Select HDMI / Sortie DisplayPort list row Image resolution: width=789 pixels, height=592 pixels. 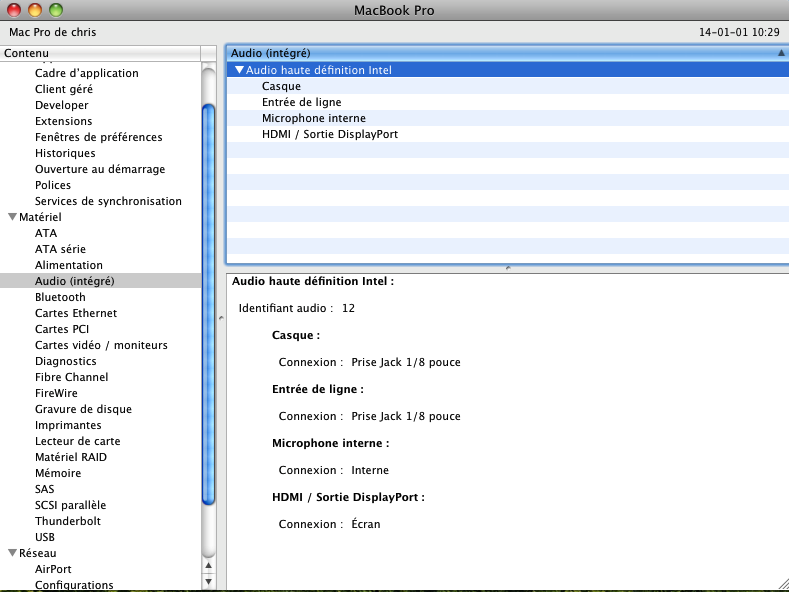[508, 134]
